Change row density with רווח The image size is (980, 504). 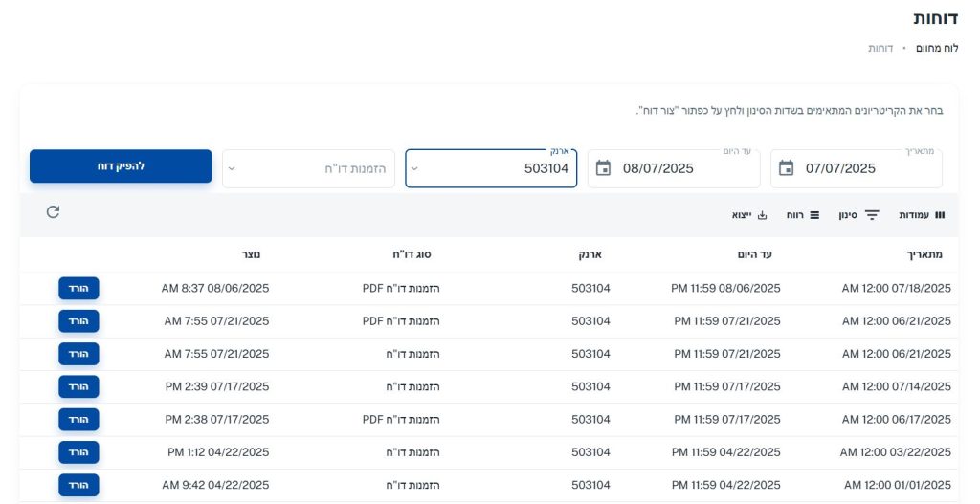(803, 215)
